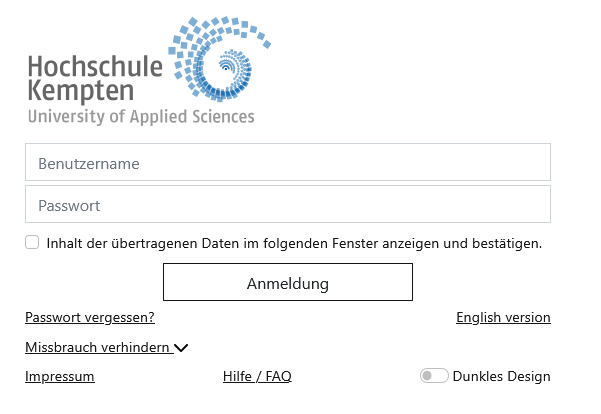Toggle the Dunkles Design switch
This screenshot has height=414, width=601.
point(434,376)
